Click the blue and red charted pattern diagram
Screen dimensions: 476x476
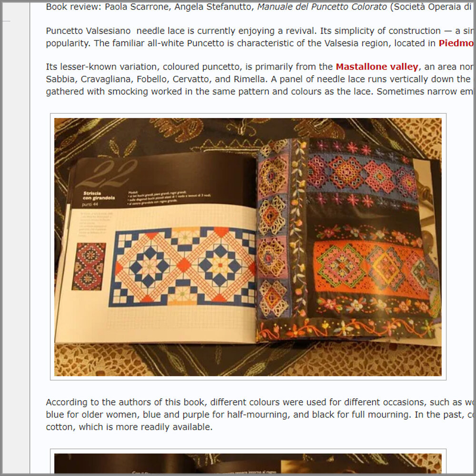182,267
